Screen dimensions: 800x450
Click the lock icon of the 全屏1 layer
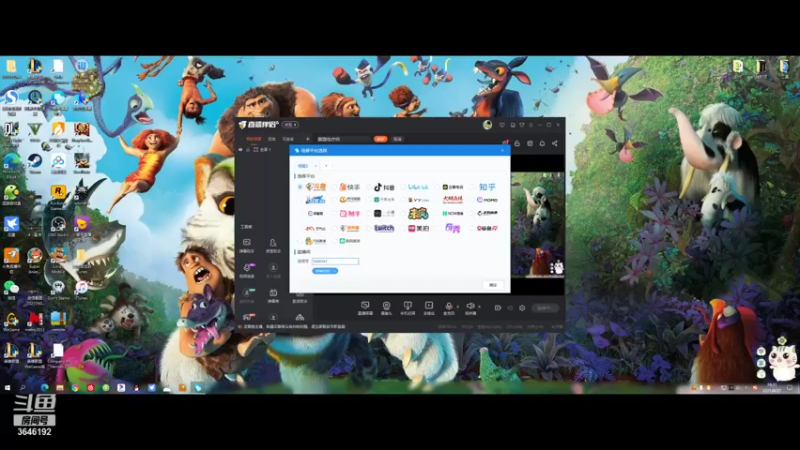pyautogui.click(x=248, y=149)
